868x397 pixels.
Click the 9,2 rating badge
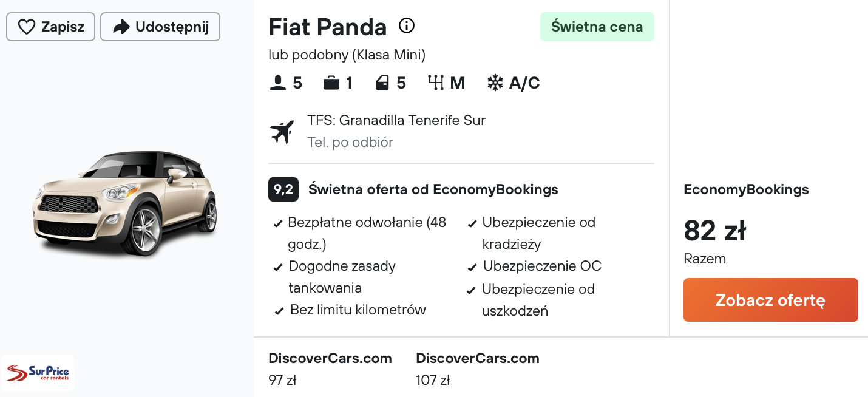click(x=283, y=189)
